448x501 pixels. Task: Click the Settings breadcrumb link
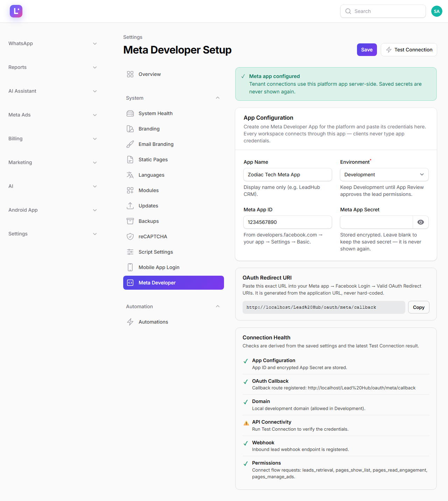pyautogui.click(x=133, y=37)
